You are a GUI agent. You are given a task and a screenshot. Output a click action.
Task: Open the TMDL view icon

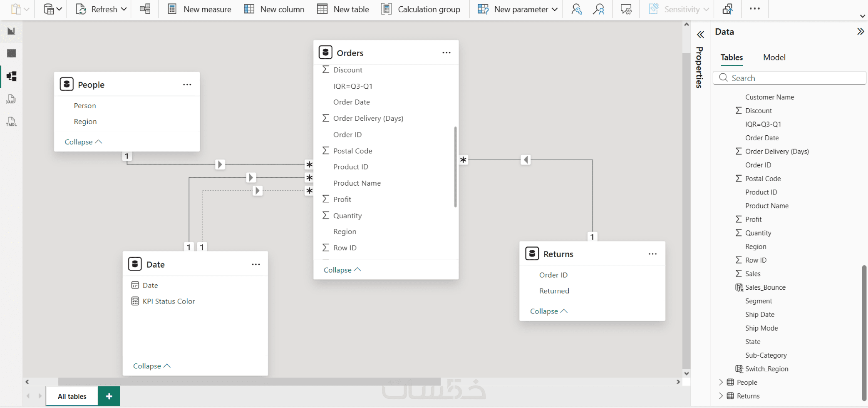click(x=11, y=122)
